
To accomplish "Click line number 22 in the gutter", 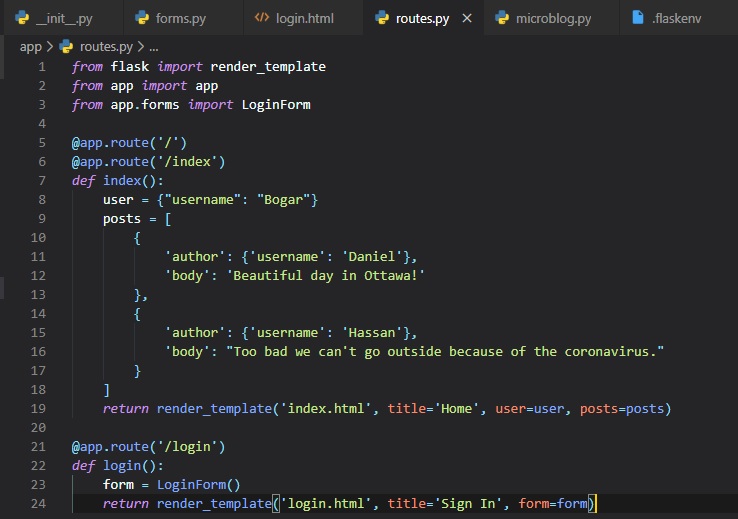I will click(x=38, y=465).
